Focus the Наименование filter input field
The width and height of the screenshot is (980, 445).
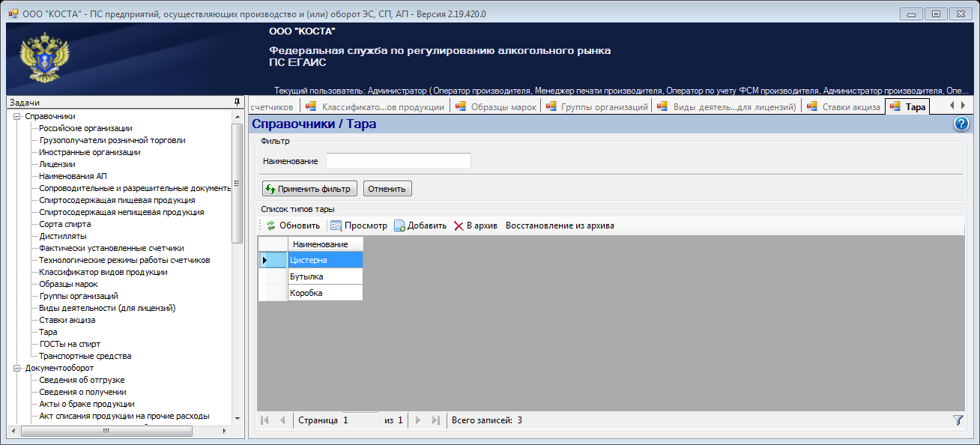tap(399, 161)
